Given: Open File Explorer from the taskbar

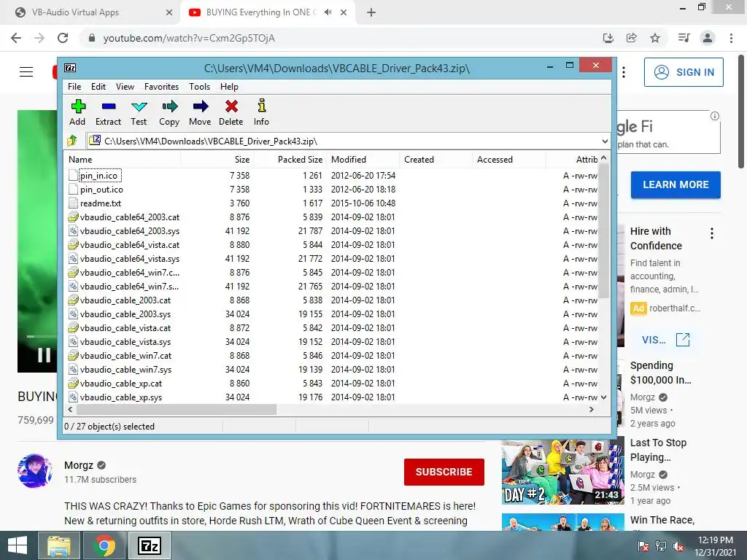Looking at the screenshot, I should click(x=58, y=545).
